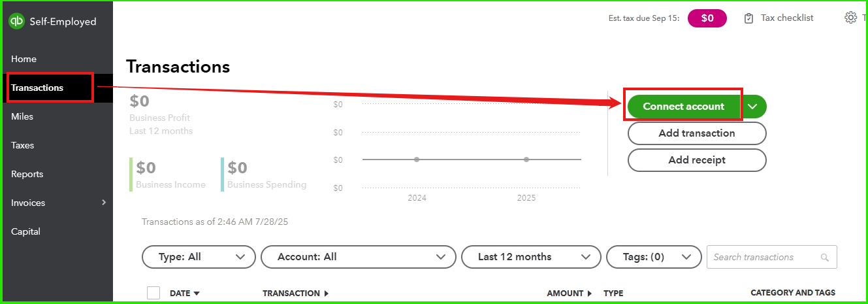Open the settings gear icon
Screen dimensions: 868x304
pyautogui.click(x=850, y=18)
